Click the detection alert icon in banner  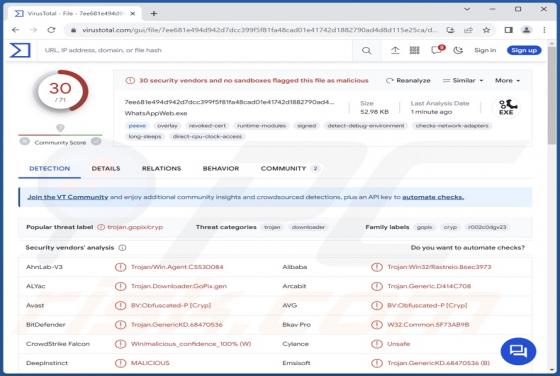pos(130,80)
